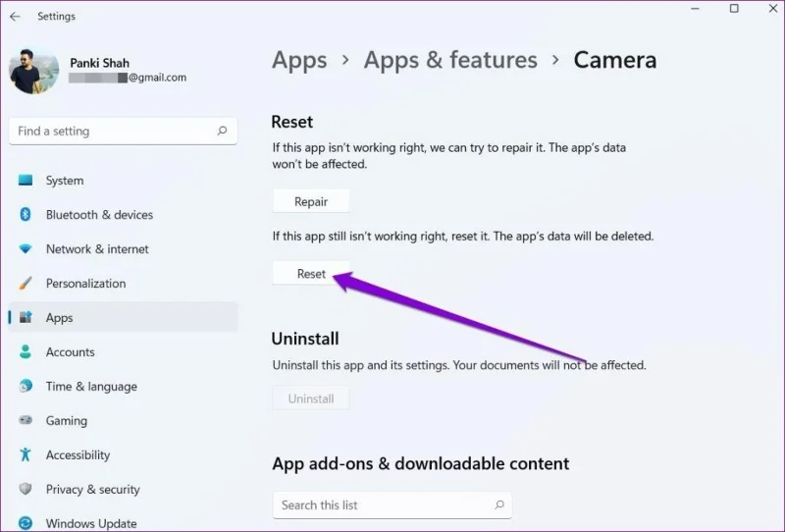
Task: Minimize the Settings window
Action: [x=695, y=9]
